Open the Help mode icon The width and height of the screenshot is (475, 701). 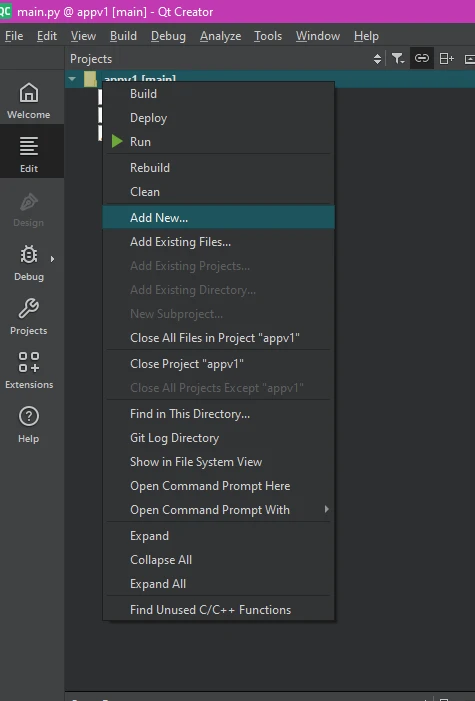coord(29,425)
